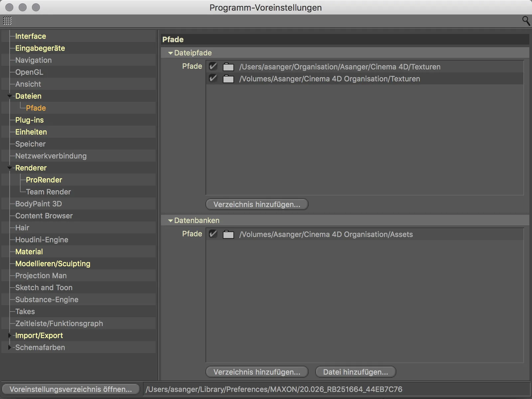The width and height of the screenshot is (532, 399).
Task: Click Datei hinzufügen button
Action: pyautogui.click(x=355, y=372)
